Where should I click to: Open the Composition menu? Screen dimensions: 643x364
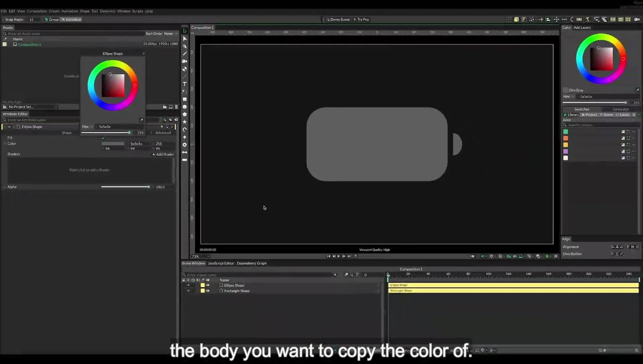tap(37, 11)
